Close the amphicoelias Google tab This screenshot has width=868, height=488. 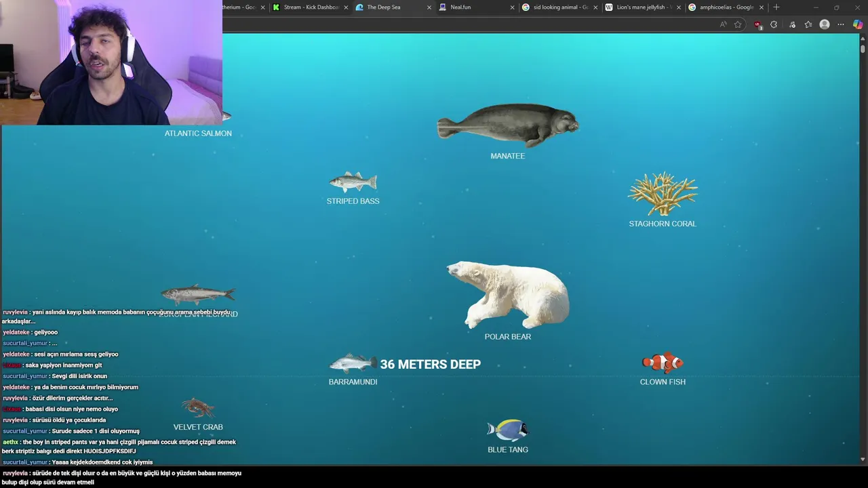(x=762, y=7)
